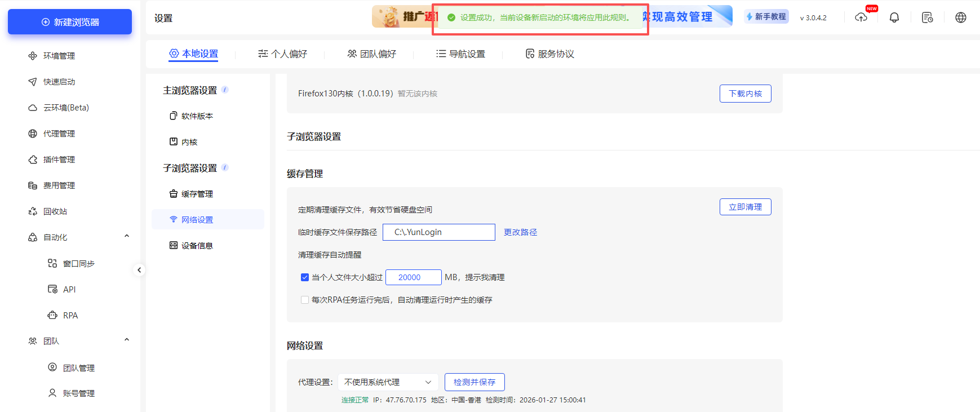Collapse the sidebar with arrow handle
This screenshot has height=412, width=980.
pyautogui.click(x=139, y=270)
